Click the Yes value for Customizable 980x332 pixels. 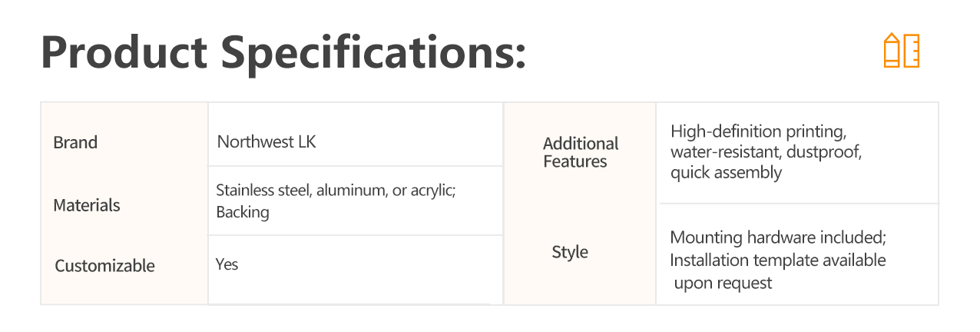point(227,264)
